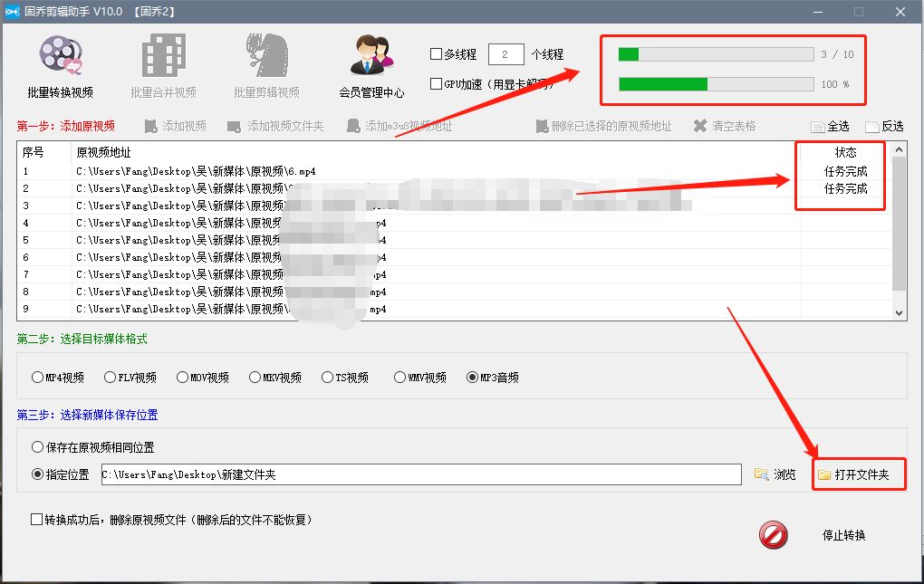Open 批量转换视频 batch convert tool

(x=60, y=66)
